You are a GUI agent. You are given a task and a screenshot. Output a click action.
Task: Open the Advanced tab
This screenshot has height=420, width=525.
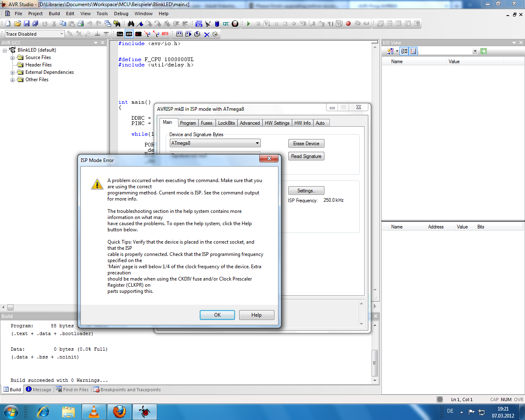[x=250, y=123]
